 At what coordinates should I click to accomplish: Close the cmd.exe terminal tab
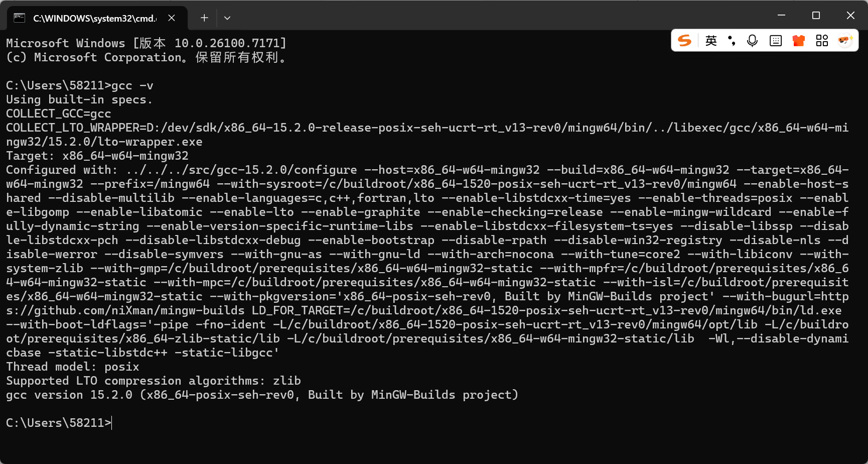(172, 18)
